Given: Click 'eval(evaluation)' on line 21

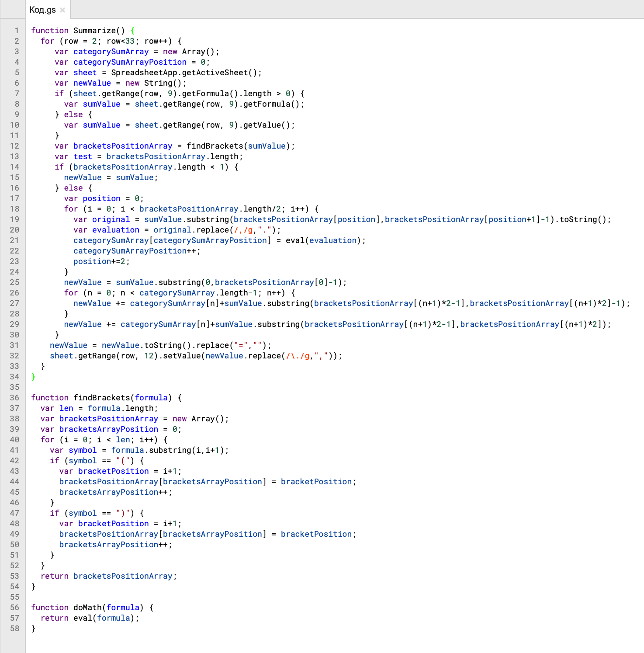Looking at the screenshot, I should click(323, 240).
